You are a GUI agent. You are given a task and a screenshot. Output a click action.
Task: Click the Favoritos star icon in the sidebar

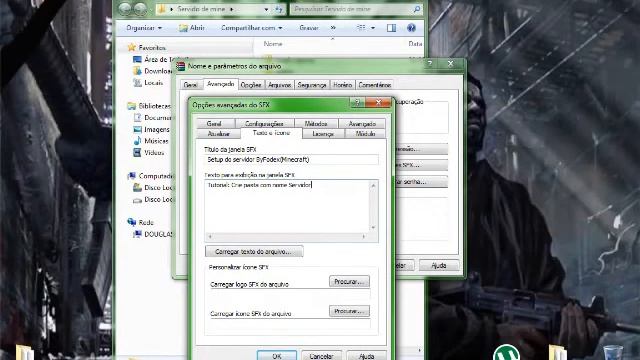pyautogui.click(x=131, y=47)
